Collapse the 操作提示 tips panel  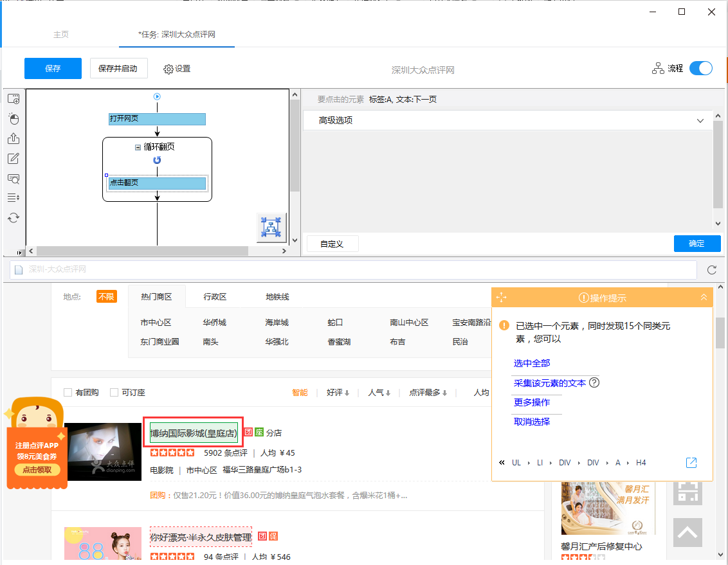[x=704, y=297]
